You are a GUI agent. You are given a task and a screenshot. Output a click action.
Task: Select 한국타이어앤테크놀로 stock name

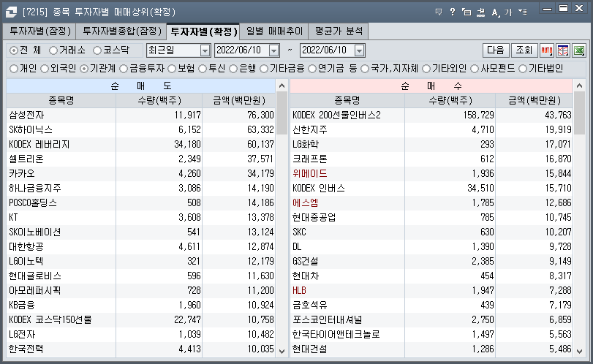[336, 335]
